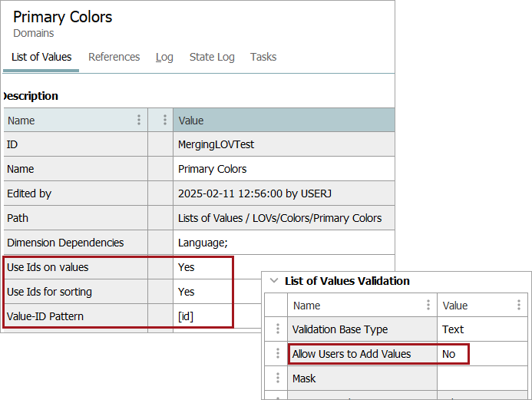This screenshot has width=532, height=400.
Task: Go to the State Log tab
Action: [x=212, y=57]
